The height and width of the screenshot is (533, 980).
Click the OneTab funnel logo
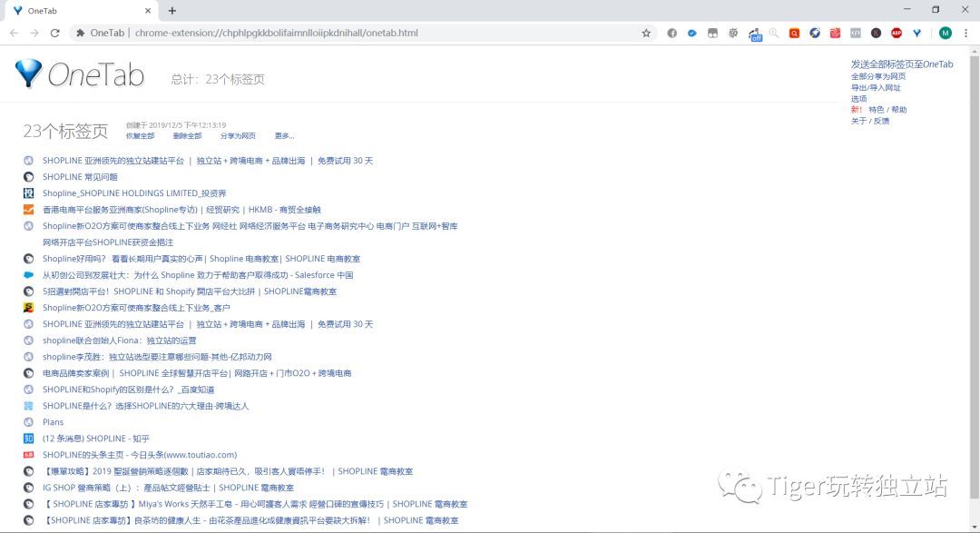28,74
